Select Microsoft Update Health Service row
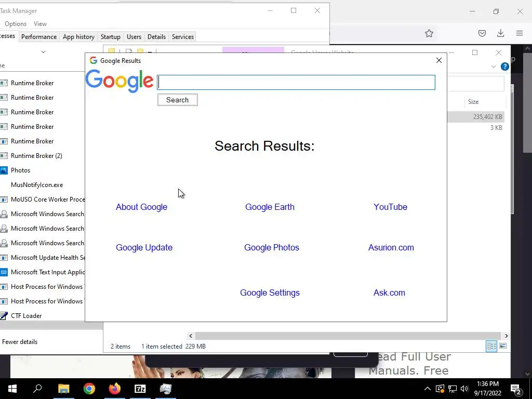Viewport: 532px width, 399px height. 43,258
